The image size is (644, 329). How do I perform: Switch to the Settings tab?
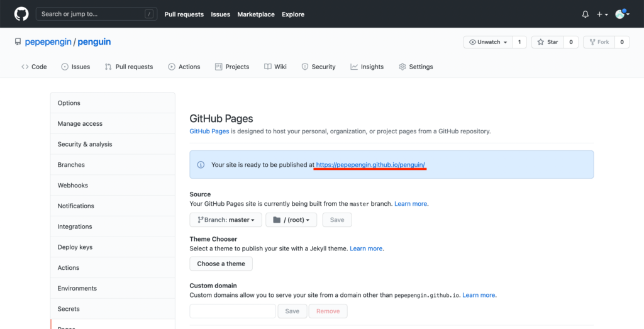416,67
